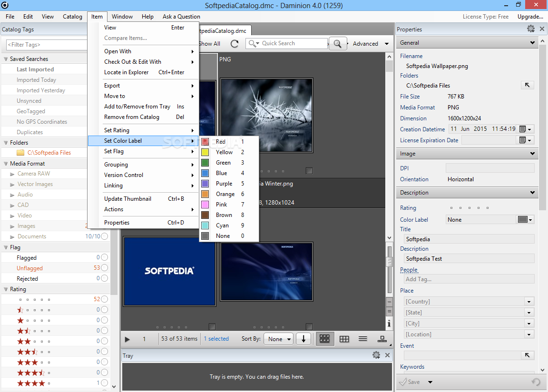Open the Window menu

point(122,17)
